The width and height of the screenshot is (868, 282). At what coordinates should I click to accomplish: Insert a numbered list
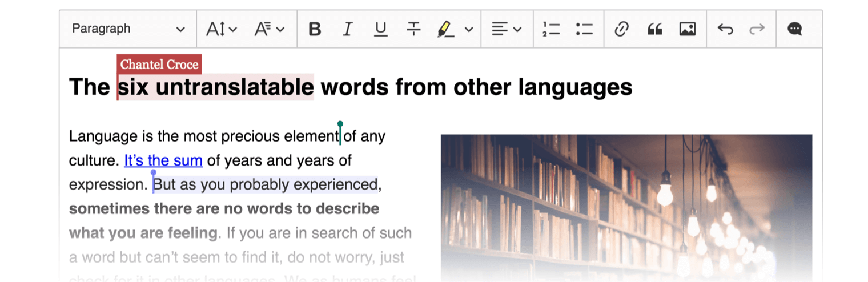552,29
